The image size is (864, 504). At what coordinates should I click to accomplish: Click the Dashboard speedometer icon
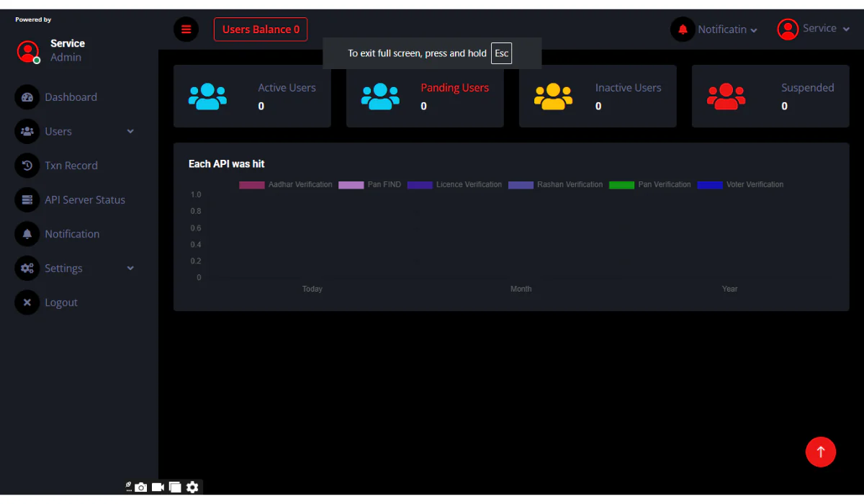click(x=27, y=97)
